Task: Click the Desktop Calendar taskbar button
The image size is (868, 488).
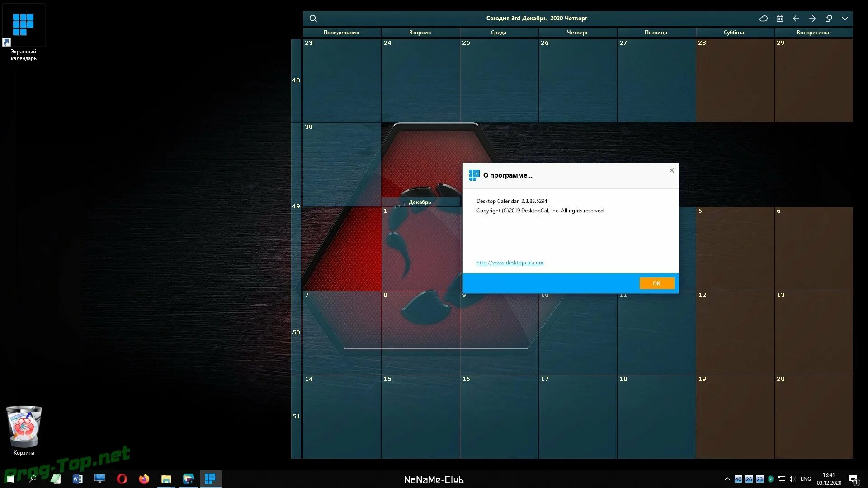Action: 210,479
